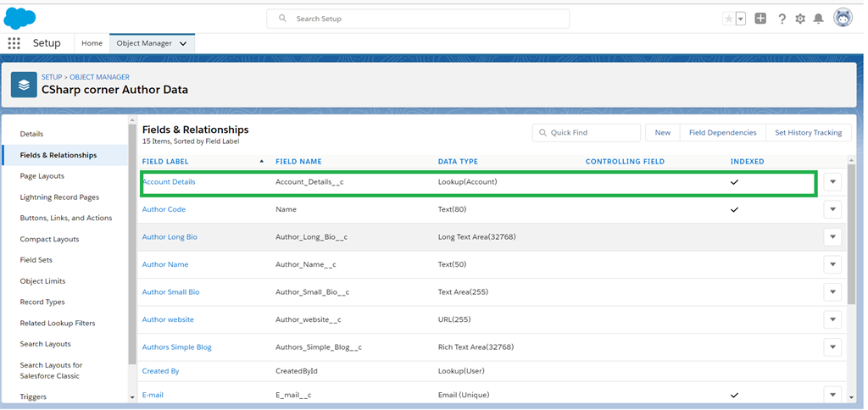The width and height of the screenshot is (868, 410).
Task: Click the Quick Find search box
Action: pyautogui.click(x=587, y=133)
